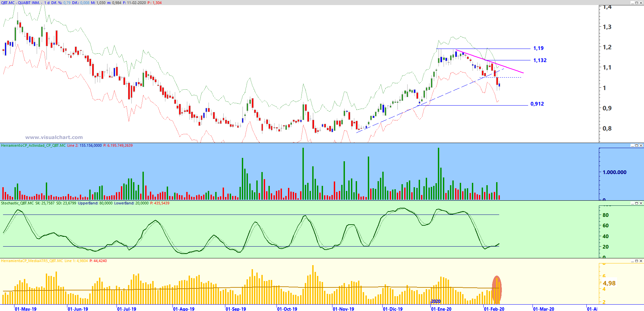Click the blue '1,19' resistance level label
The height and width of the screenshot is (311, 644).
pyautogui.click(x=538, y=48)
